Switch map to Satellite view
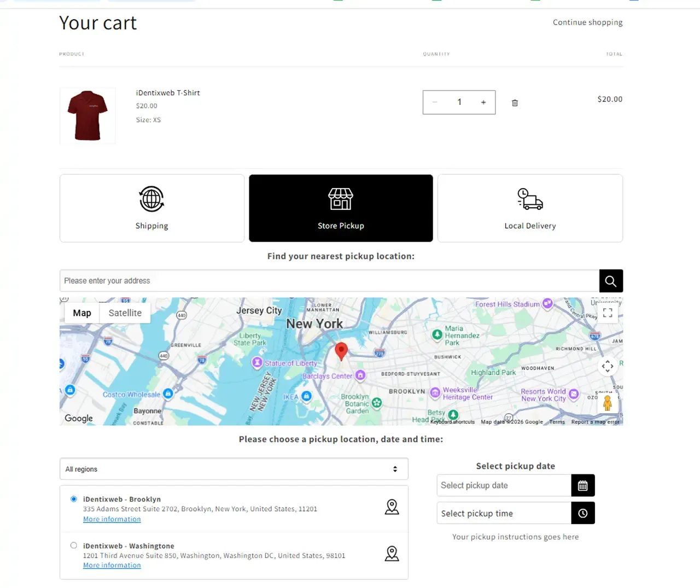This screenshot has height=588, width=700. tap(125, 313)
